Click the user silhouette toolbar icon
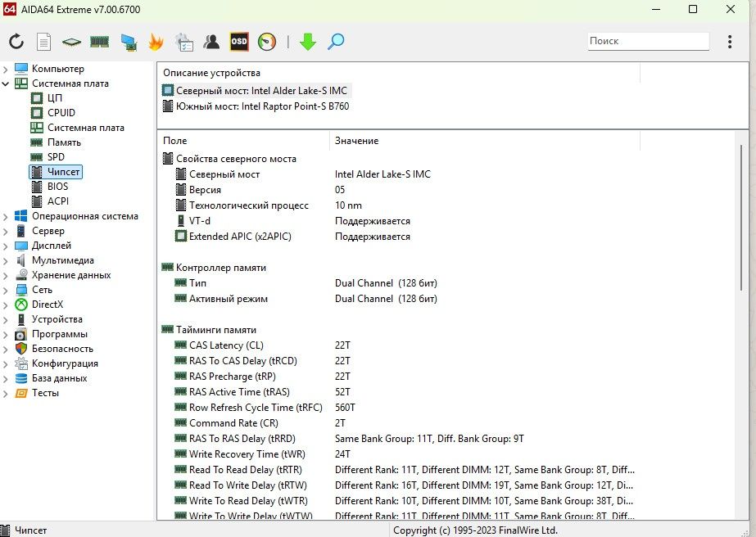Screen dimensions: 756x537 [211, 42]
